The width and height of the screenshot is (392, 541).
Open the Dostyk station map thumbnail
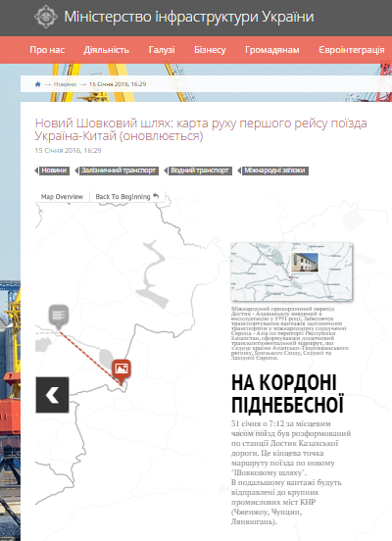tap(292, 271)
